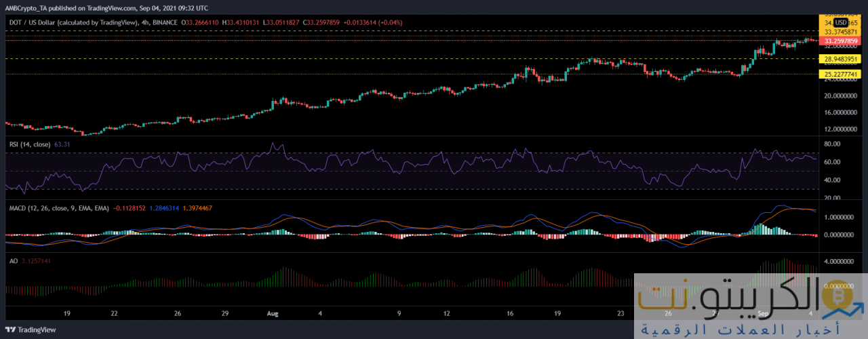Click the 22 date label on time axis
The height and width of the screenshot is (339, 868).
tap(115, 314)
